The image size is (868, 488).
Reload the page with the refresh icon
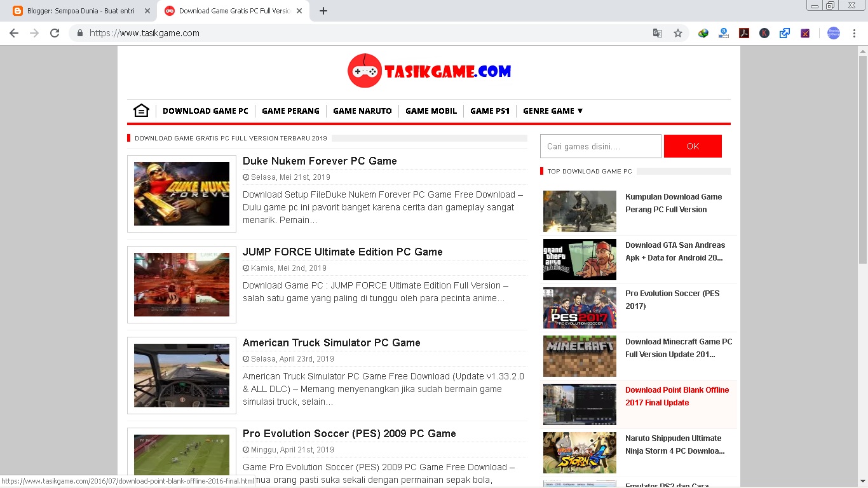click(x=55, y=33)
